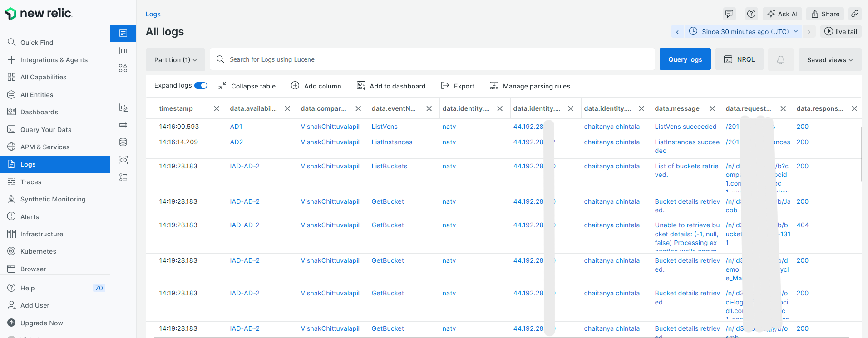Go to the previous time range arrow
The image size is (868, 338).
(677, 32)
